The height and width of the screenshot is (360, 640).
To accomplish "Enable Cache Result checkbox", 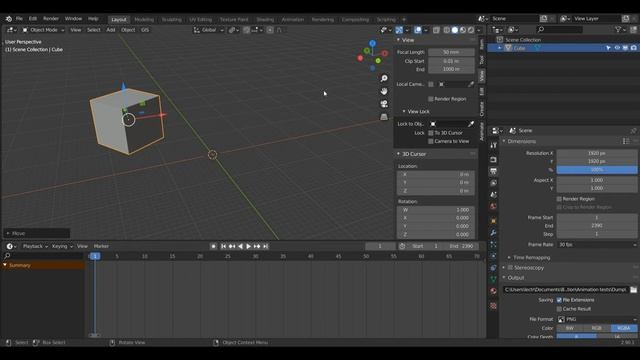I will (559, 309).
